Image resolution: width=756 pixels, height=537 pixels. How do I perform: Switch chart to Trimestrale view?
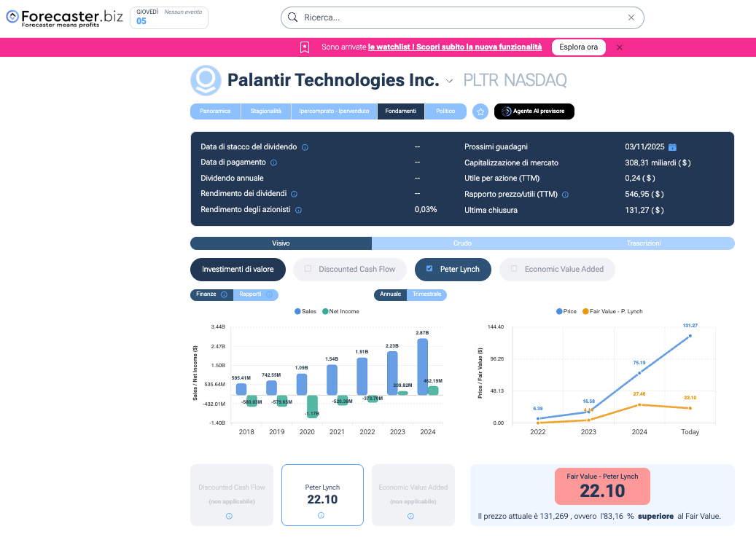(426, 294)
